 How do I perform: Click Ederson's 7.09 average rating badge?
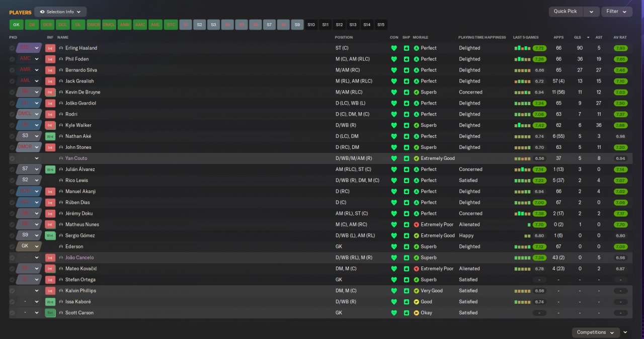coord(620,246)
